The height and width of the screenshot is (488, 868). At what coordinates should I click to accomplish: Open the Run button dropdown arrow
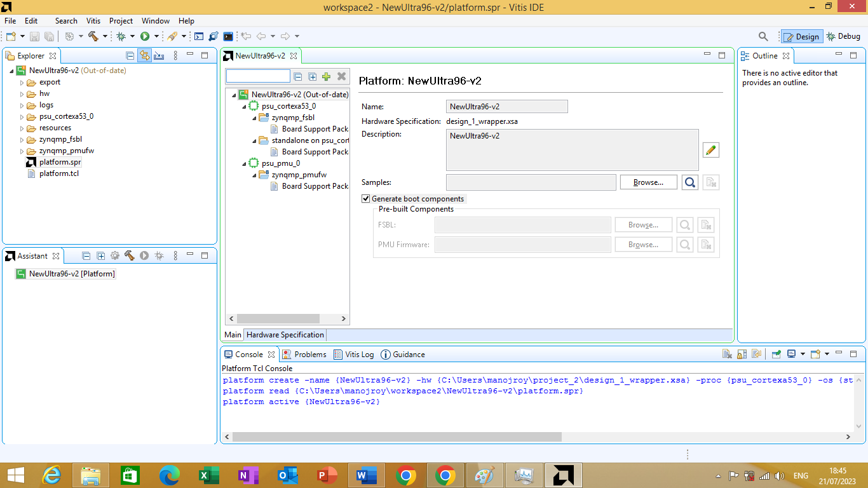pos(156,36)
